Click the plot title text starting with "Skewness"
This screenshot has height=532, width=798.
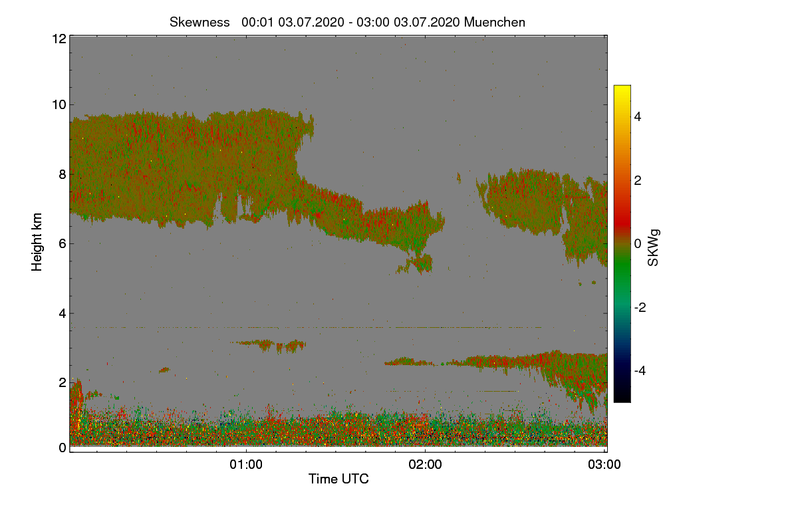[x=347, y=22]
